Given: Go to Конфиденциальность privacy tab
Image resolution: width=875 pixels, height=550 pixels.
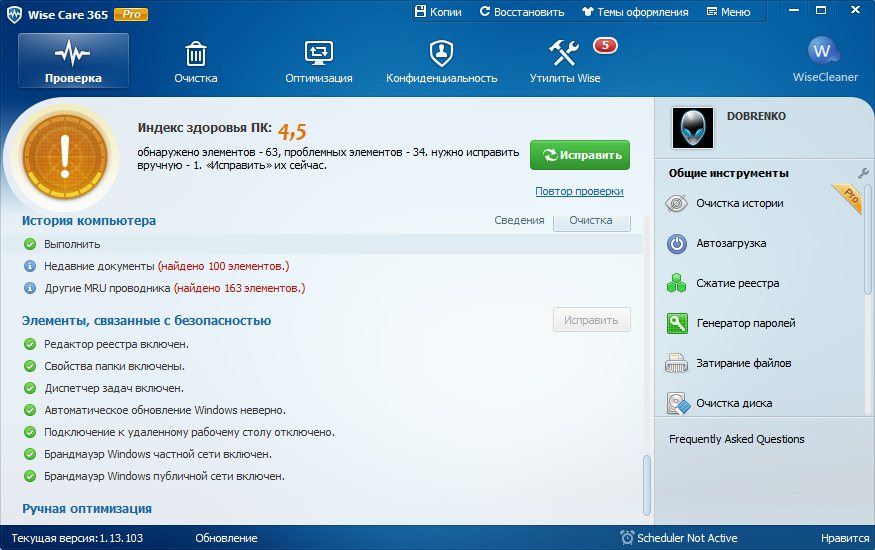Looking at the screenshot, I should click(441, 61).
